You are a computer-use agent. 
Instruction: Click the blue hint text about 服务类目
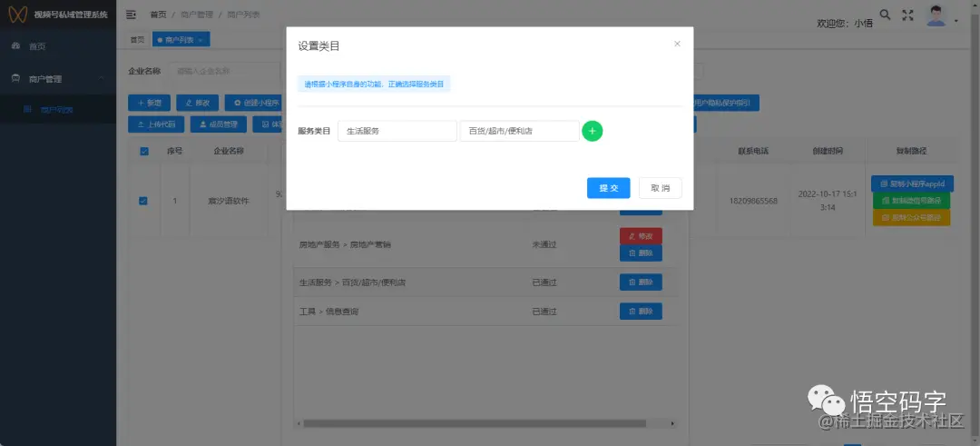374,84
